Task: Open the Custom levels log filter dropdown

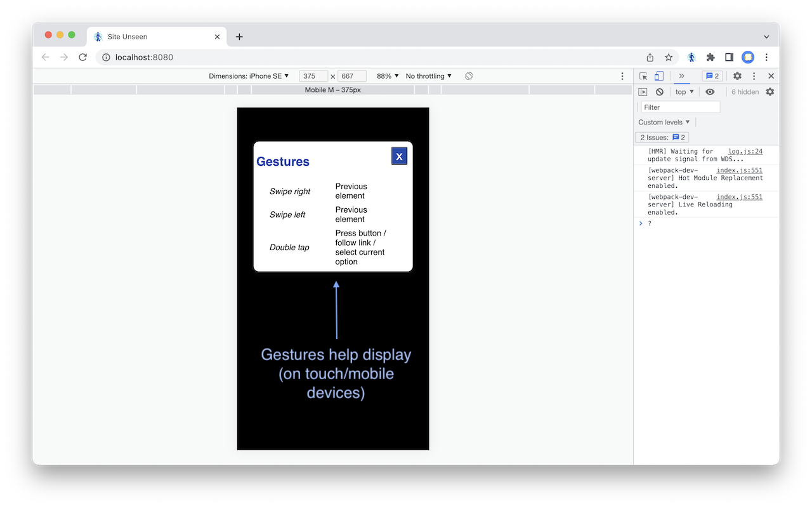Action: [664, 123]
